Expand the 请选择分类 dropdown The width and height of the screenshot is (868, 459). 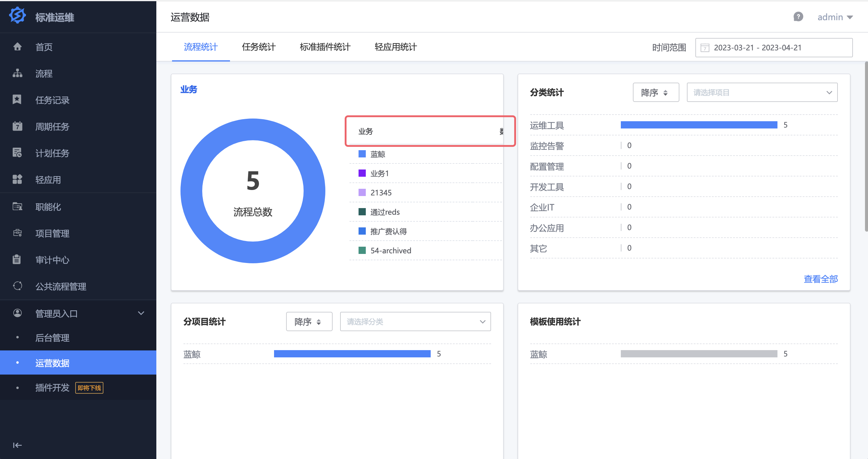coord(415,321)
